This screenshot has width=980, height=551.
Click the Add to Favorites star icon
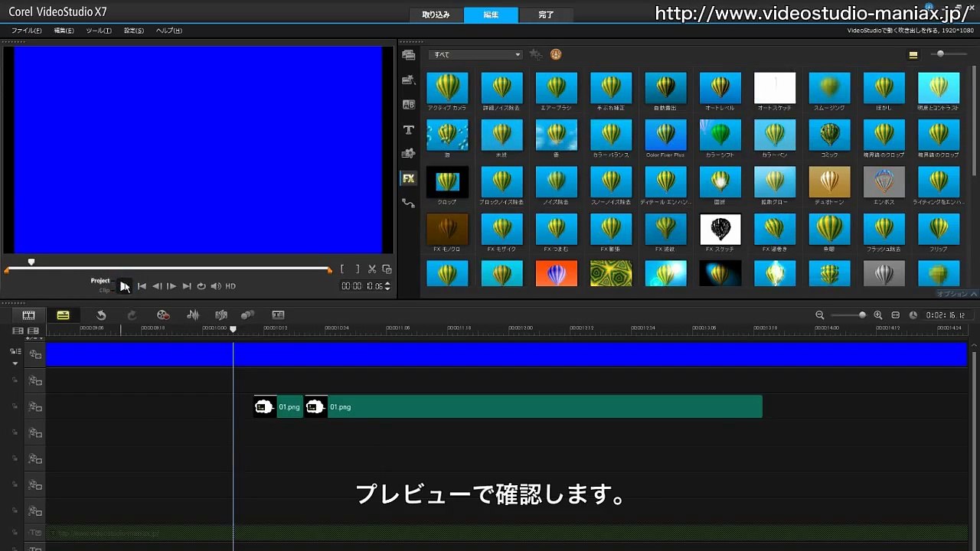[x=536, y=54]
